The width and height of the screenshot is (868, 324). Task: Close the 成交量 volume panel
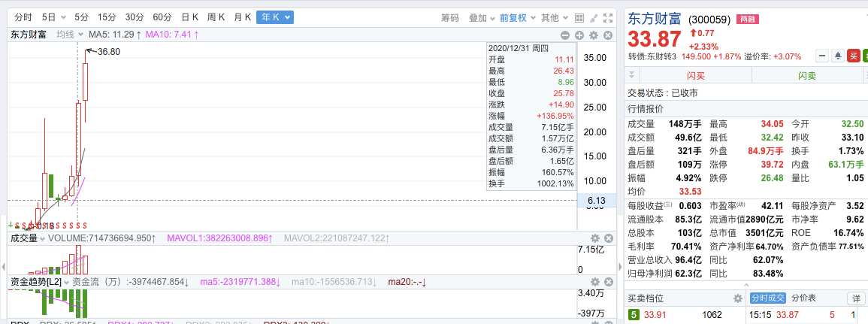tap(609, 239)
